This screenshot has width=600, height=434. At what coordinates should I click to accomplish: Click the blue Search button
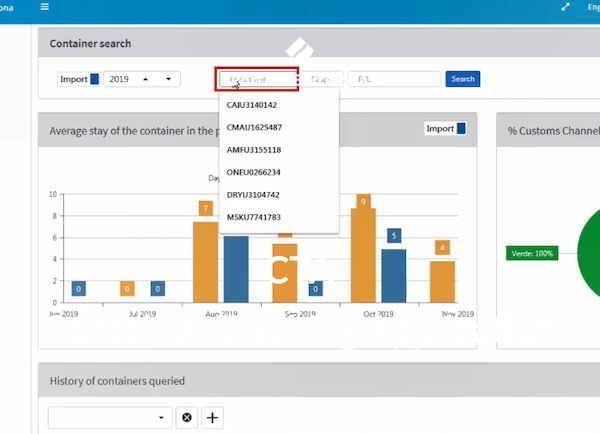pos(462,79)
